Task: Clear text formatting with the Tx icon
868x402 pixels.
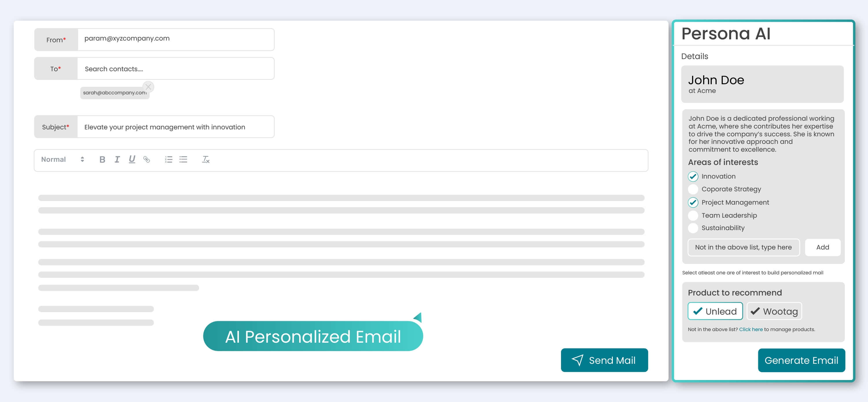Action: (205, 159)
